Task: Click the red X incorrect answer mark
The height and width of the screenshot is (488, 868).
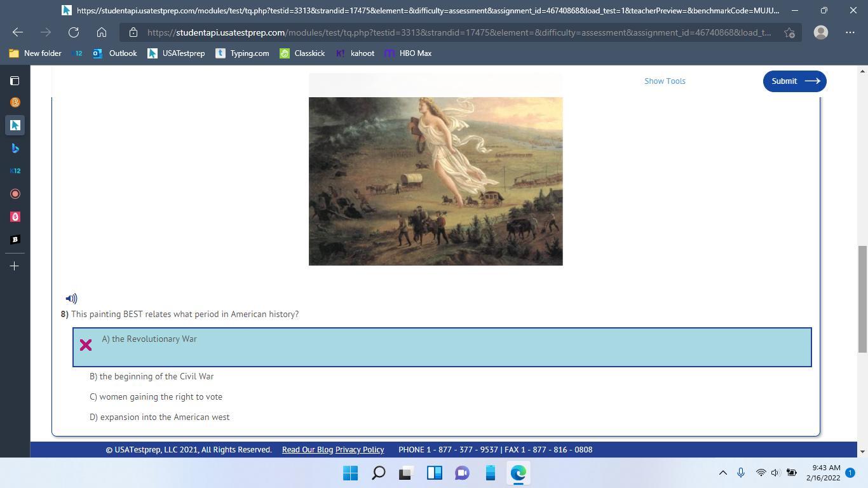Action: click(86, 345)
